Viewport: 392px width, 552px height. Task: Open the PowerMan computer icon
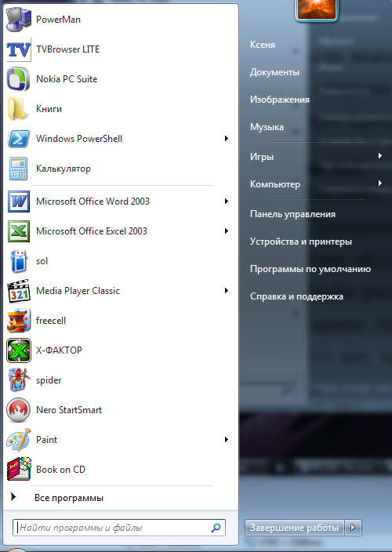coord(19,20)
